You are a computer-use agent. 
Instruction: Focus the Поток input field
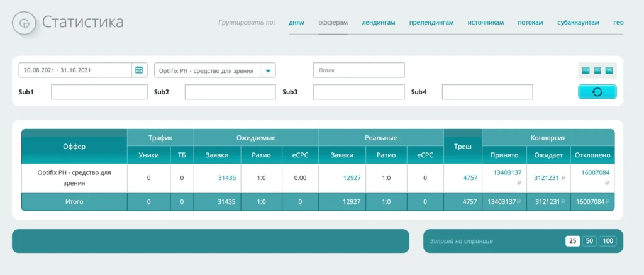click(x=358, y=70)
